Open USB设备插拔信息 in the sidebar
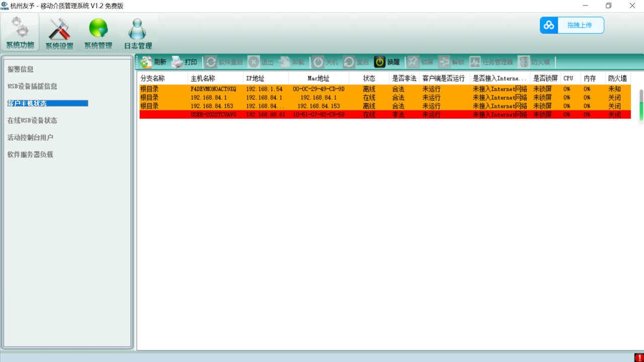This screenshot has height=362, width=644. 32,86
